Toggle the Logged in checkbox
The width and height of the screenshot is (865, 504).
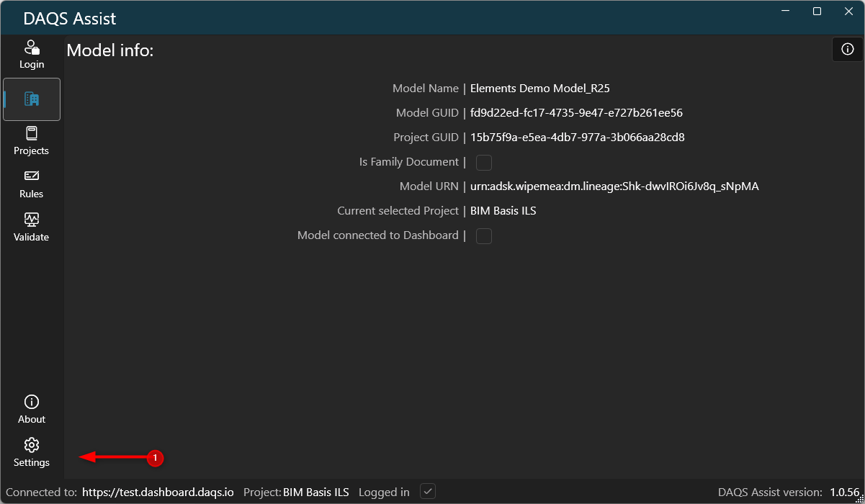pyautogui.click(x=428, y=492)
